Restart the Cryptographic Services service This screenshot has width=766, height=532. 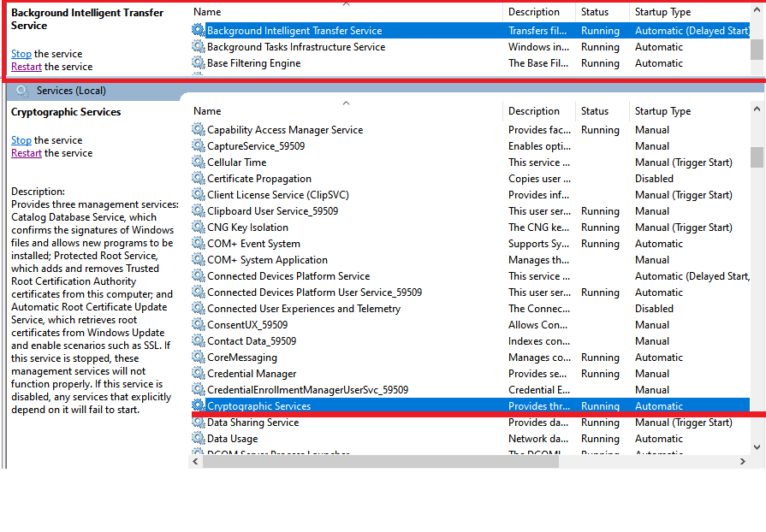click(27, 153)
